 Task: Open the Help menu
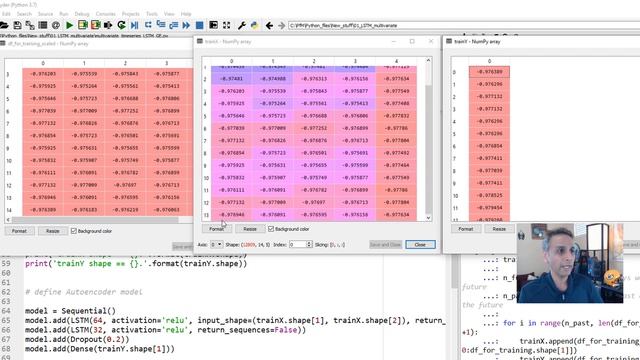pos(186,14)
